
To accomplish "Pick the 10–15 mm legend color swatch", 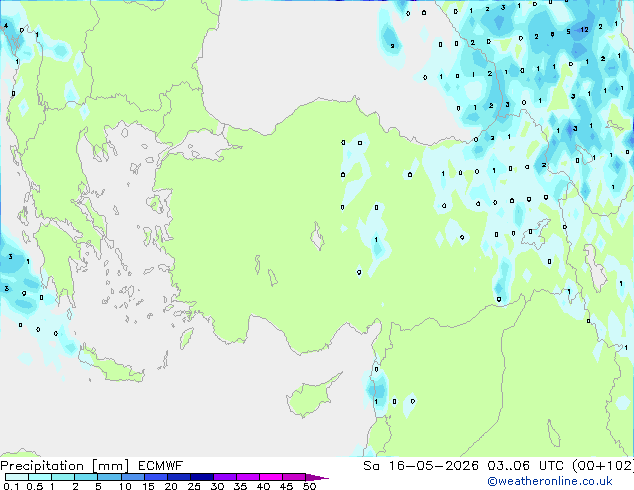I will click(x=132, y=477).
